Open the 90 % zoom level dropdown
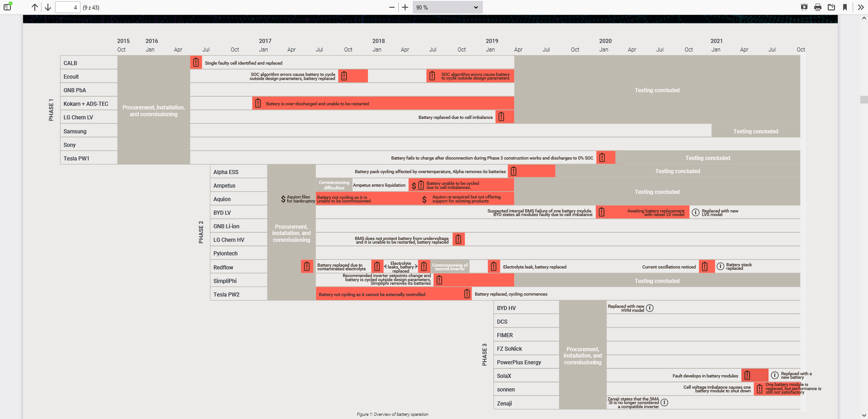This screenshot has height=419, width=868. (447, 7)
